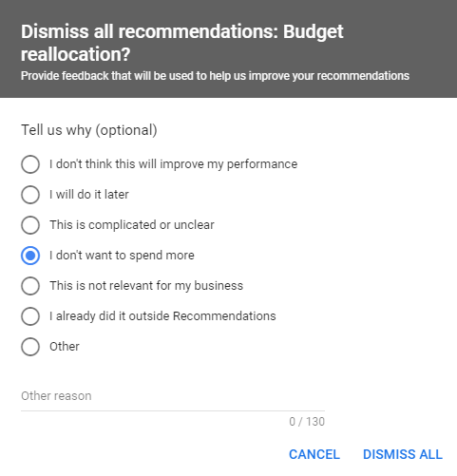Click the "Other" option label text
Image resolution: width=457 pixels, height=476 pixels.
[x=65, y=347]
